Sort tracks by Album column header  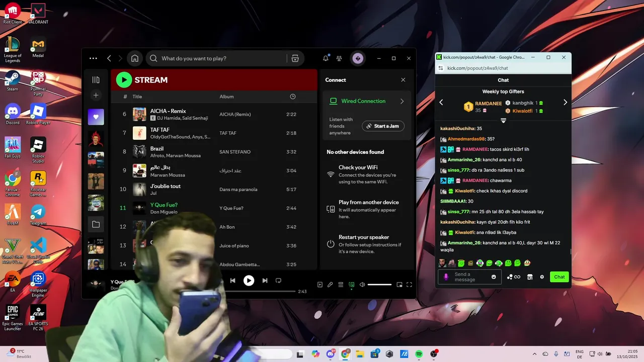coord(226,97)
